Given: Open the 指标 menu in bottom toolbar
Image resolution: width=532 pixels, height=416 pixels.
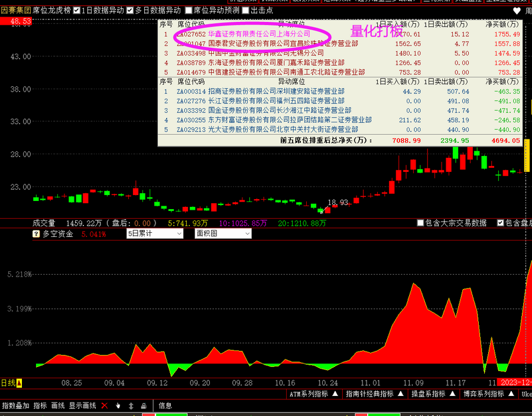Looking at the screenshot, I should click(40, 406).
